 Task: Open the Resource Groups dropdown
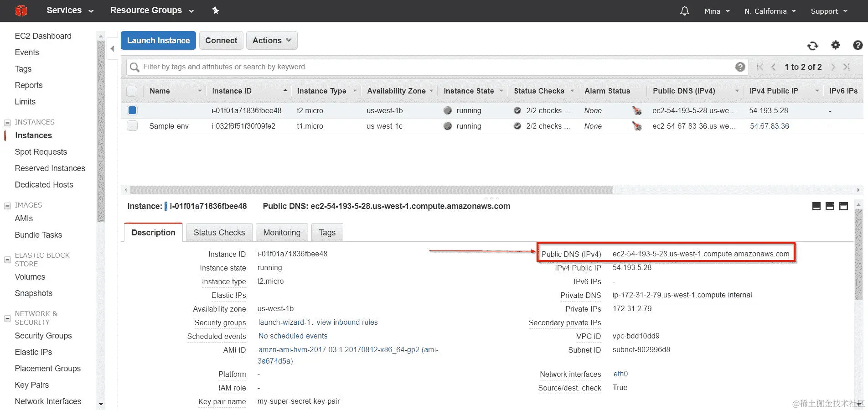(x=152, y=10)
